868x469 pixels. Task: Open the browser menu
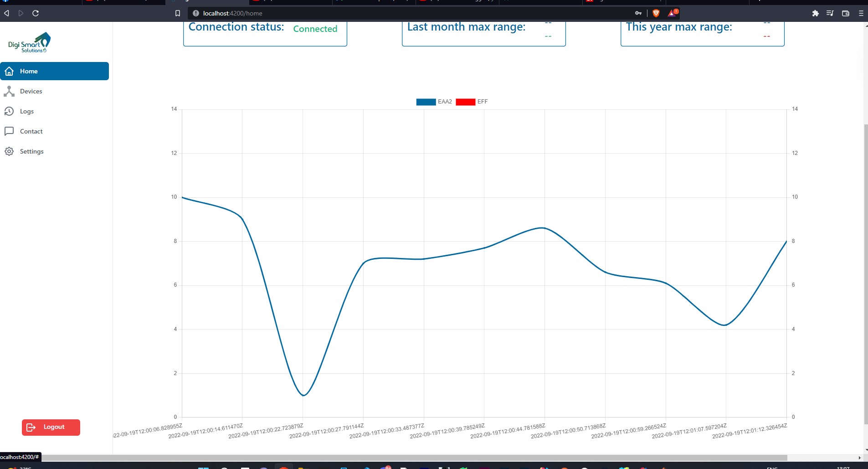tap(861, 13)
